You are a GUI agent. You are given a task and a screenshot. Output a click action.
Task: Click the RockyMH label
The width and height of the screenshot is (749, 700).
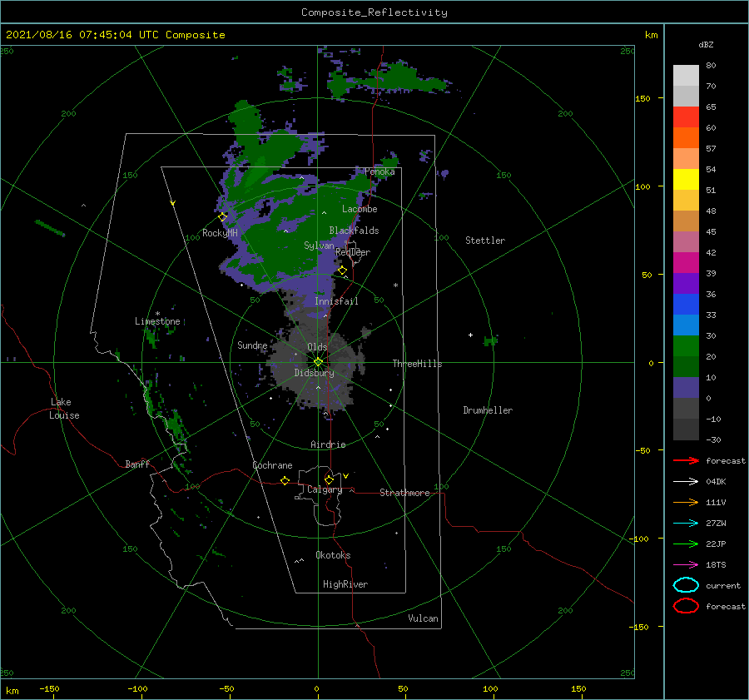click(x=220, y=233)
